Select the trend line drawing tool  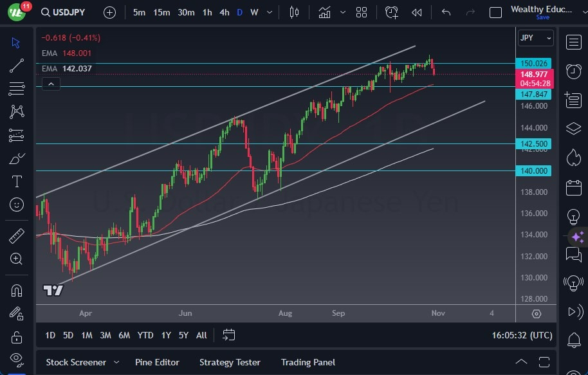[16, 65]
